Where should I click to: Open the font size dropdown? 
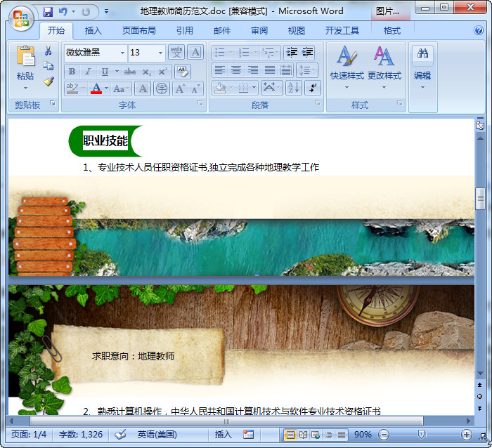tap(161, 53)
